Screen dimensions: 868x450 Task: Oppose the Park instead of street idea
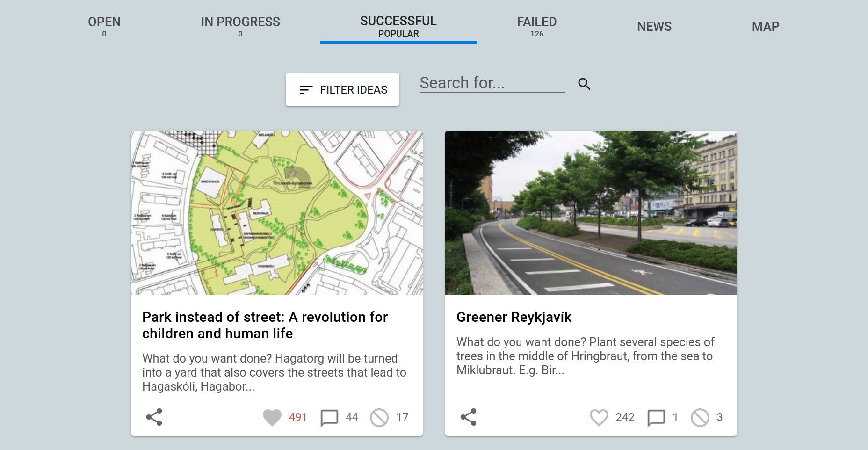(x=379, y=417)
